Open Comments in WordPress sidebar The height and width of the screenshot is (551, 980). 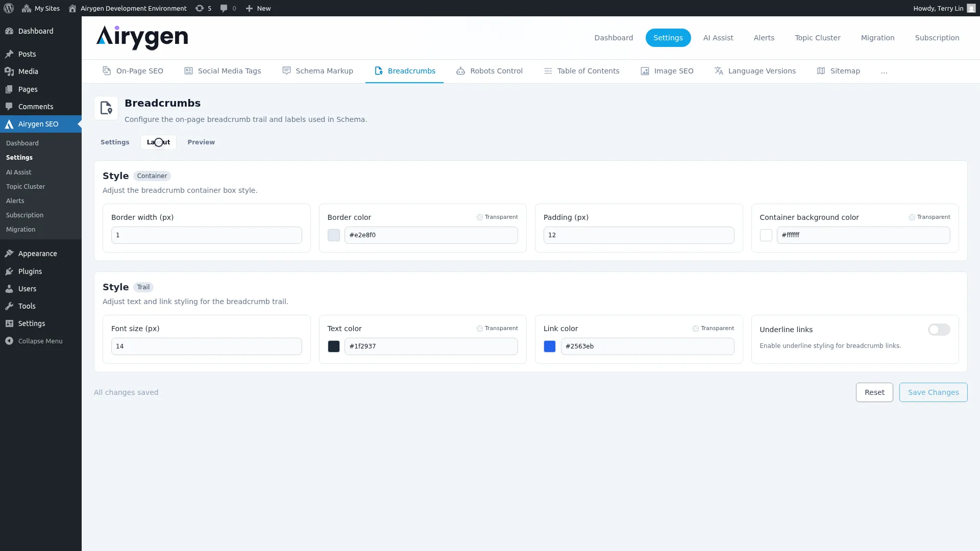[36, 107]
